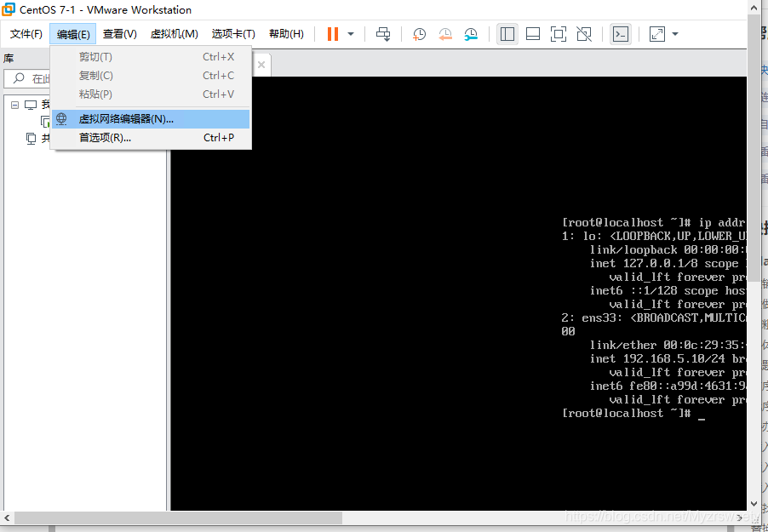Select the My Computer monitor icon
The width and height of the screenshot is (768, 532).
(x=31, y=105)
